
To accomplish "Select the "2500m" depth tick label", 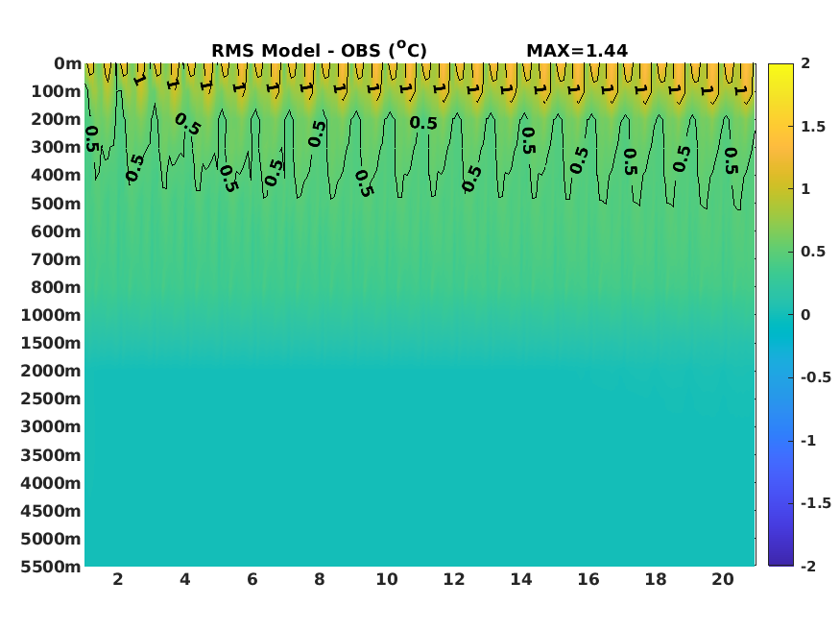I will pos(51,400).
